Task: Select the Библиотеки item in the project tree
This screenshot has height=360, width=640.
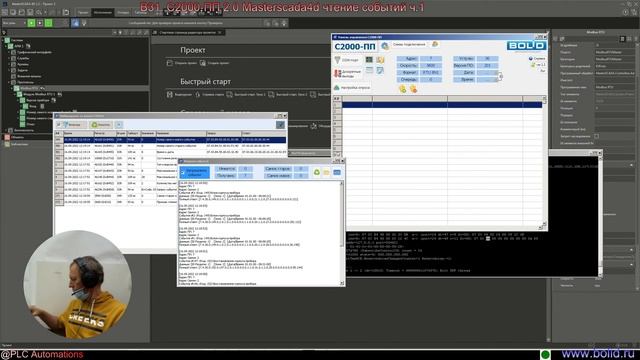Action: (16, 144)
